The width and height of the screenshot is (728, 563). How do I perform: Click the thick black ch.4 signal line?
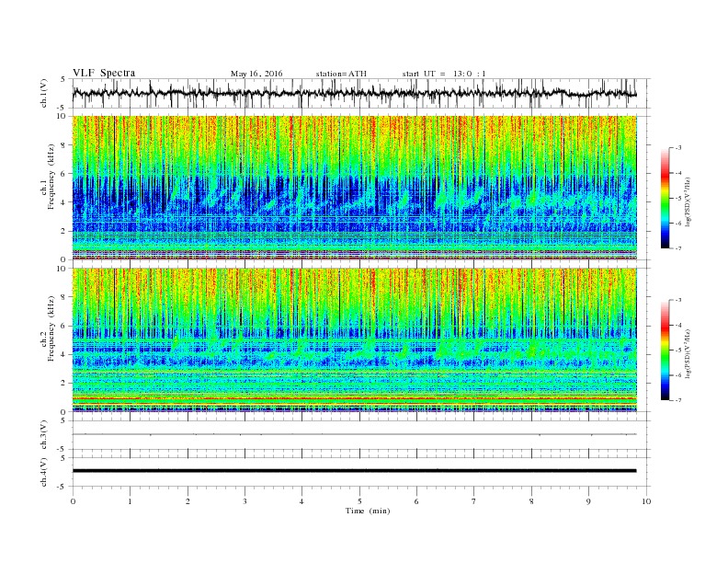click(x=354, y=471)
